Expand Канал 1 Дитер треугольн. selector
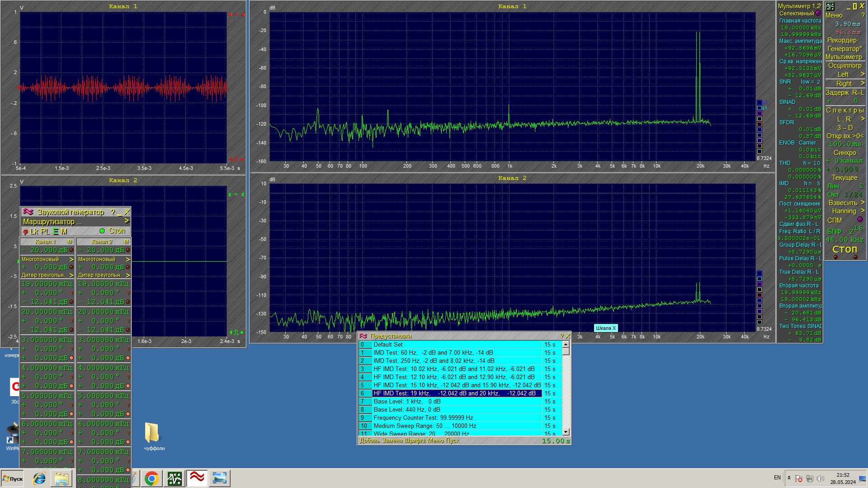The height and width of the screenshot is (488, 868). click(71, 275)
